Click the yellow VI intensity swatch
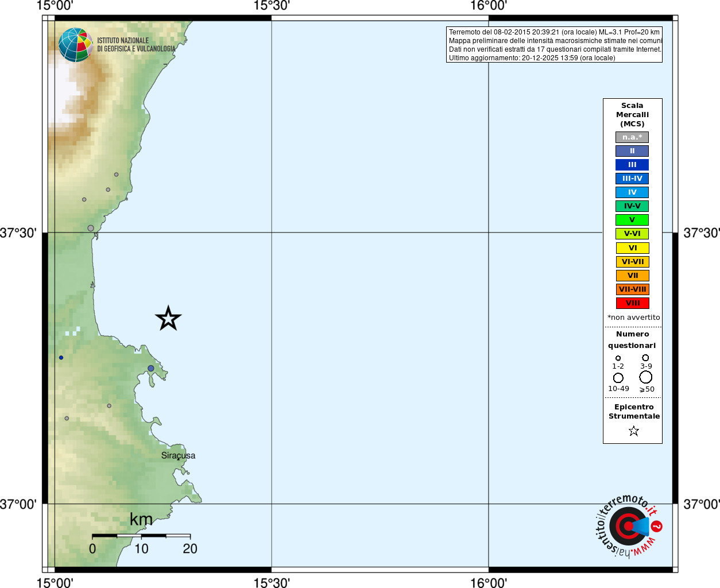 pos(632,248)
